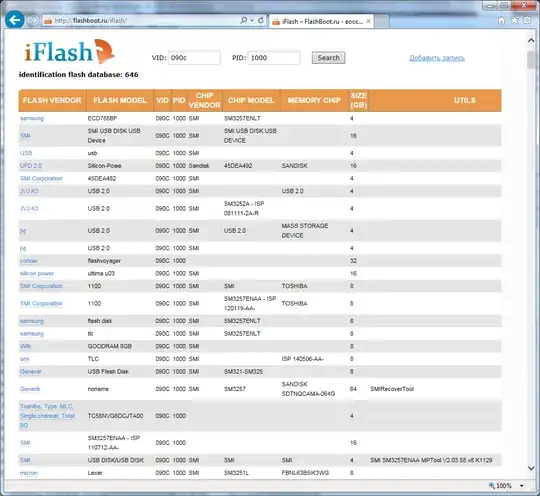Click the Sandisk chip vendor cell
The width and height of the screenshot is (540, 496).
pos(199,166)
